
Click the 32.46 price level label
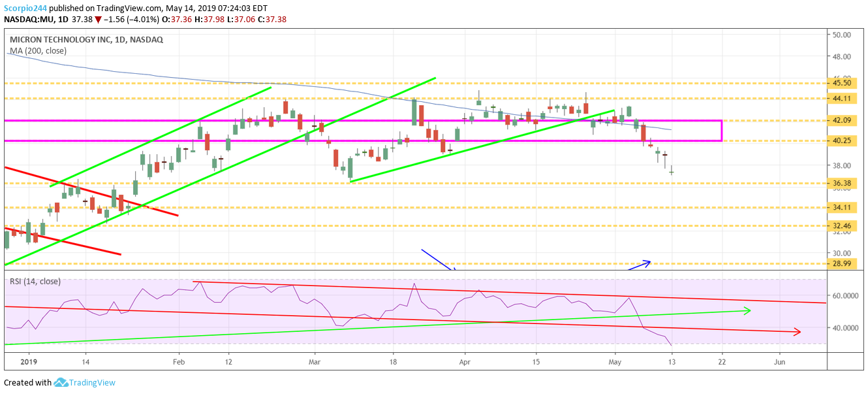click(x=842, y=225)
